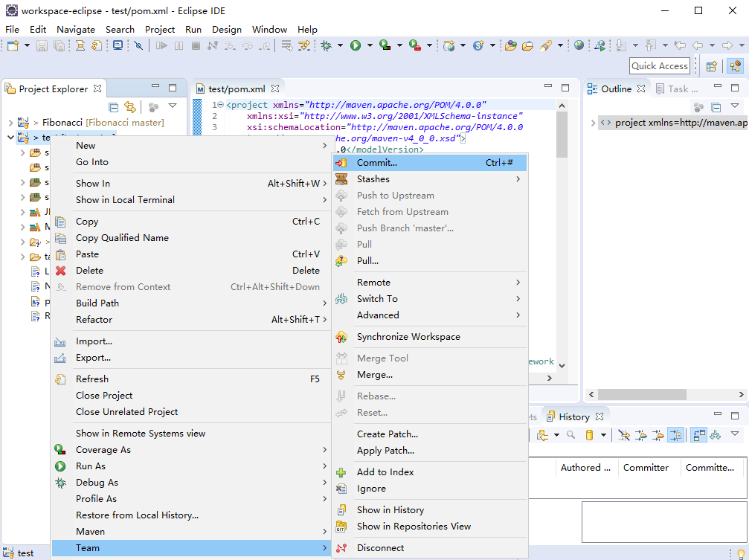749x560 pixels.
Task: Click the Coverage launch icon in toolbar
Action: click(385, 45)
